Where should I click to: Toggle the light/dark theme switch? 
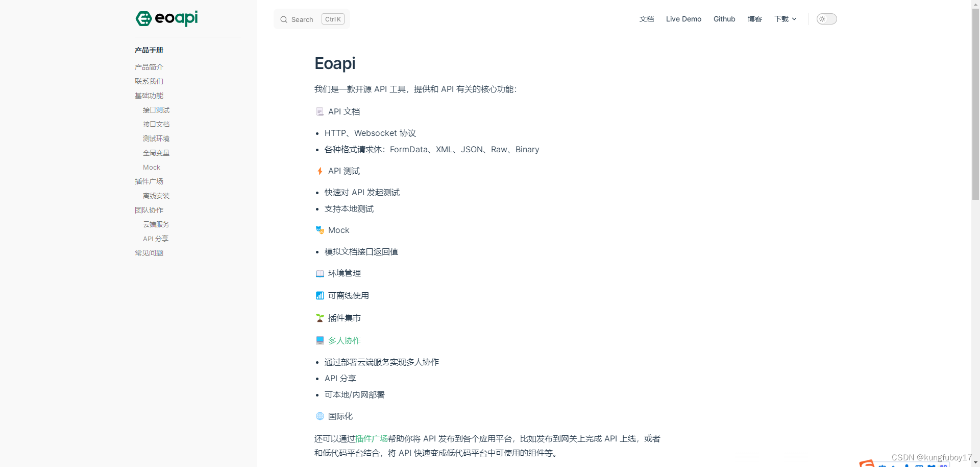(x=826, y=19)
